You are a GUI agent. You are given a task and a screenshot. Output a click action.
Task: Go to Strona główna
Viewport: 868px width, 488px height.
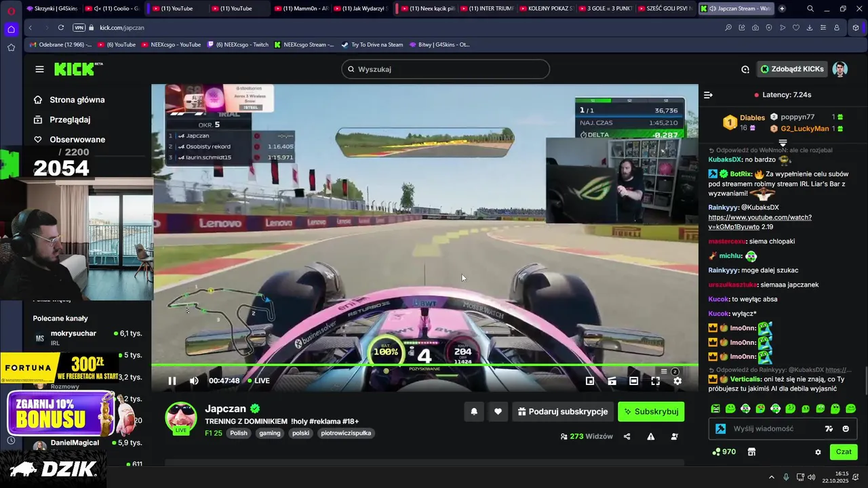click(69, 100)
